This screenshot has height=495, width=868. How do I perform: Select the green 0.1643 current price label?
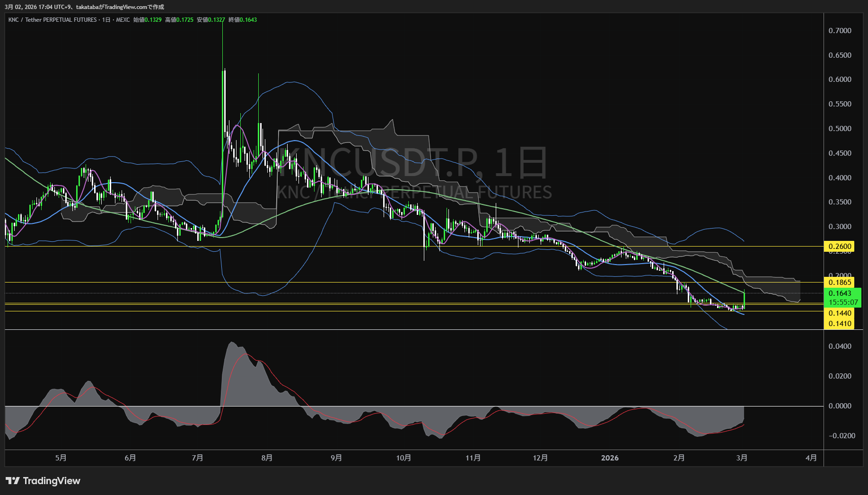(840, 293)
